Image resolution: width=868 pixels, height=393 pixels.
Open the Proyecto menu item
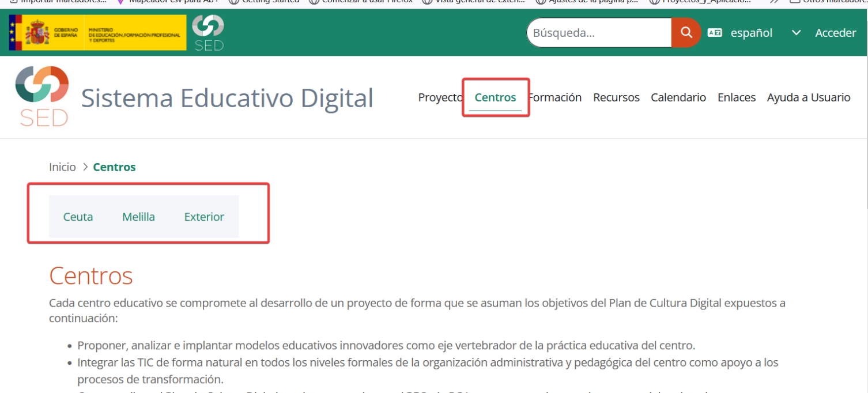coord(440,97)
